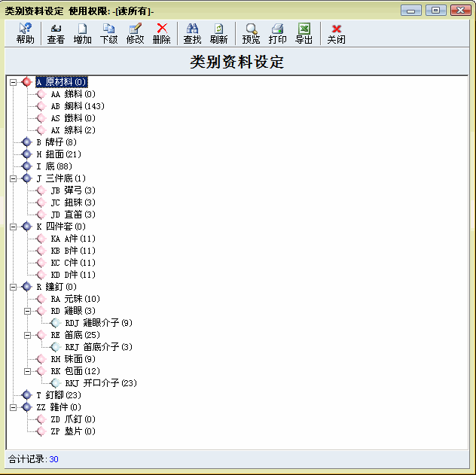Click the 打印 print toolbar icon
Image resolution: width=476 pixels, height=475 pixels.
tap(277, 33)
